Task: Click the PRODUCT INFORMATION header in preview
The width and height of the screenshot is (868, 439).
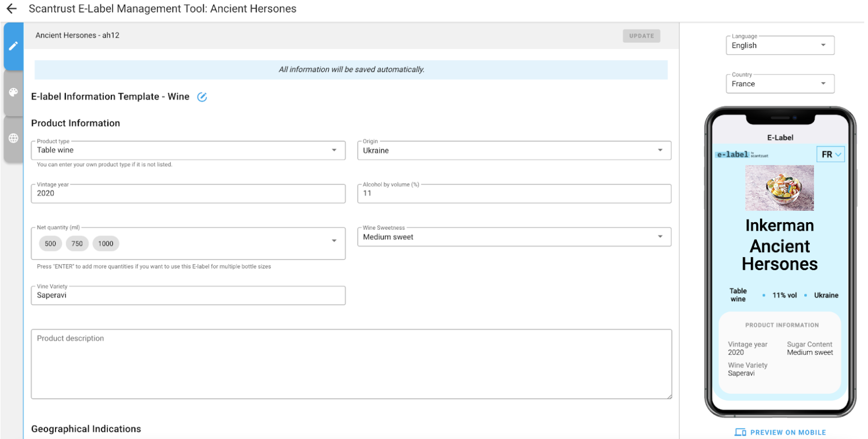Action: [782, 325]
